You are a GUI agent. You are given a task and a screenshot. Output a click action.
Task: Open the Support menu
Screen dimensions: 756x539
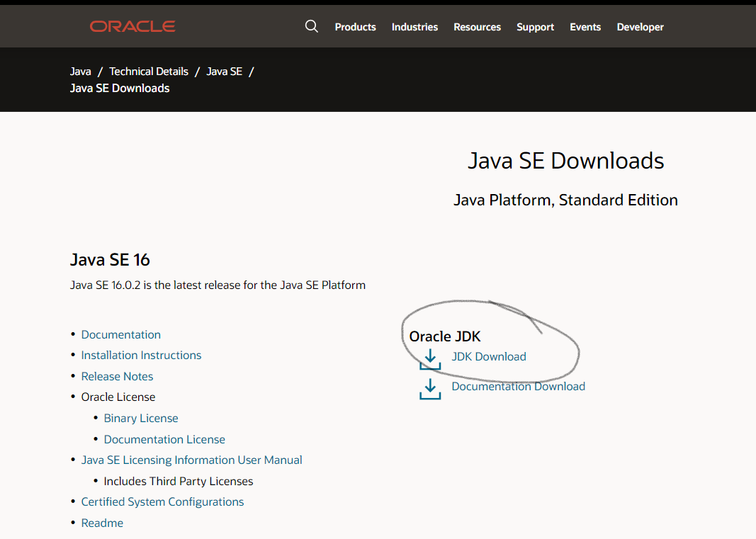click(535, 27)
